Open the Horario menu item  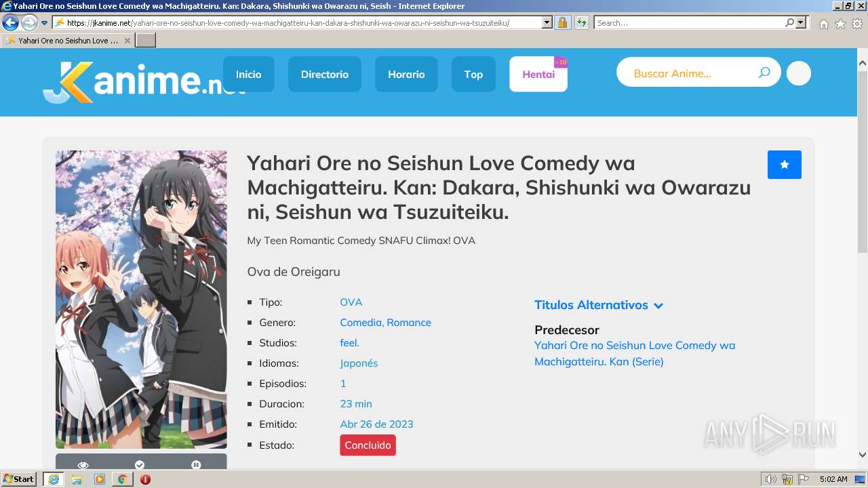point(406,74)
